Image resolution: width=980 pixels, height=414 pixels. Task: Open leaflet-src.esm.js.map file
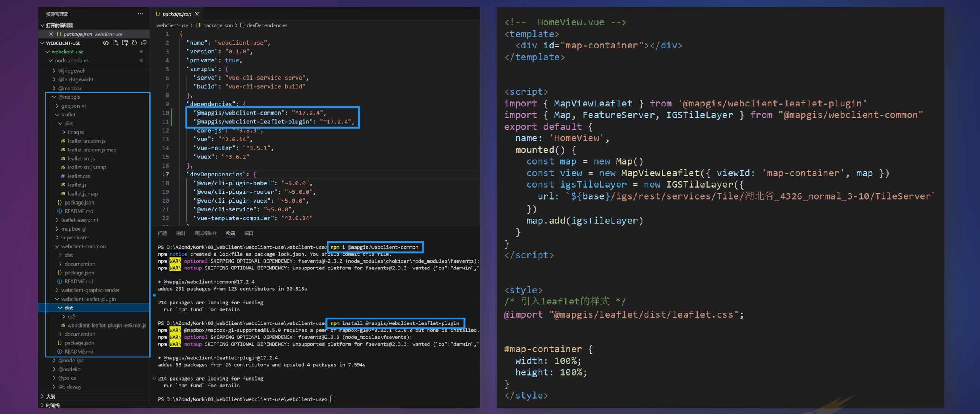click(92, 150)
